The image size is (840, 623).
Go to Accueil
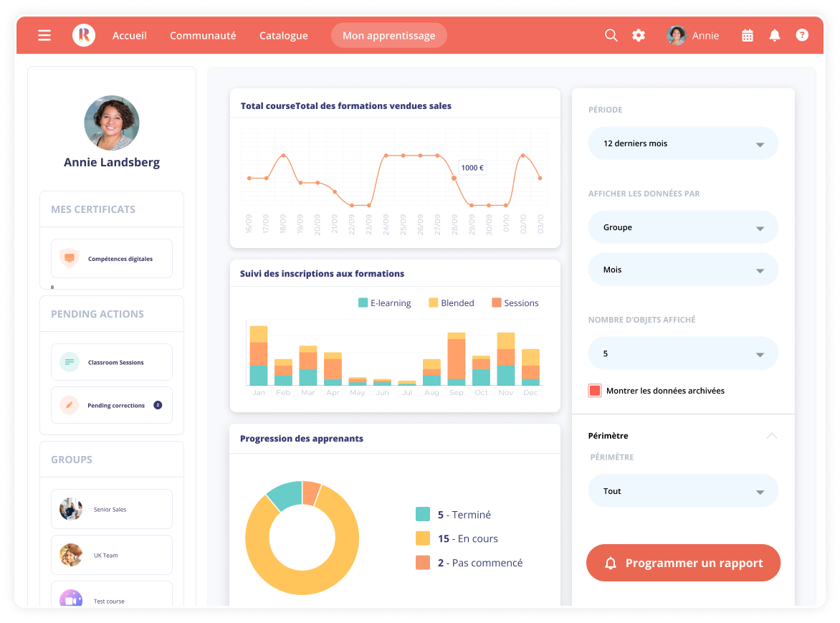[130, 35]
